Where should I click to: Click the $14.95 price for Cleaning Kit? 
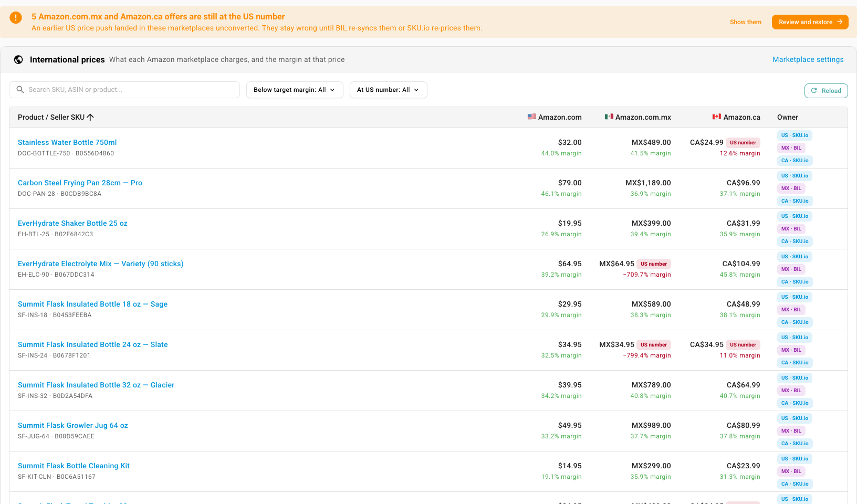click(570, 466)
